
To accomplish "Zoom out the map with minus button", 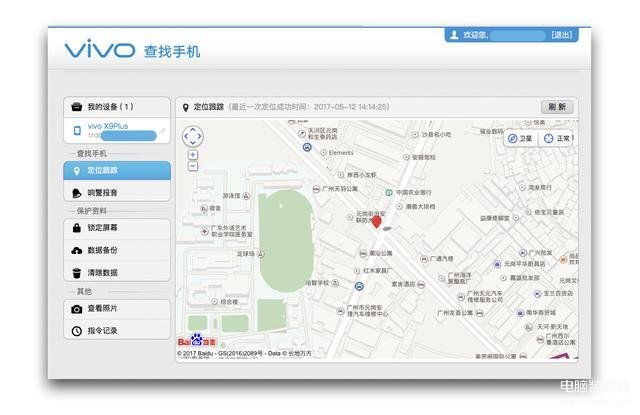I will 193,166.
